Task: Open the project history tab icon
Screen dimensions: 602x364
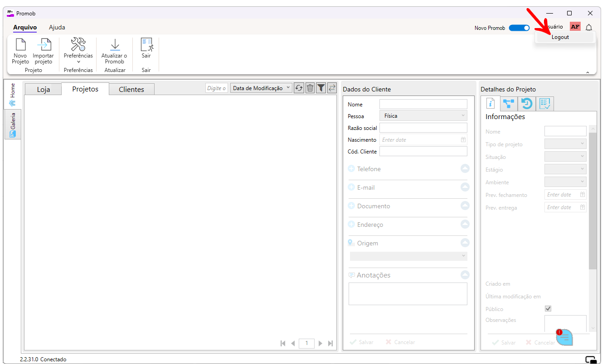Action: (x=526, y=104)
